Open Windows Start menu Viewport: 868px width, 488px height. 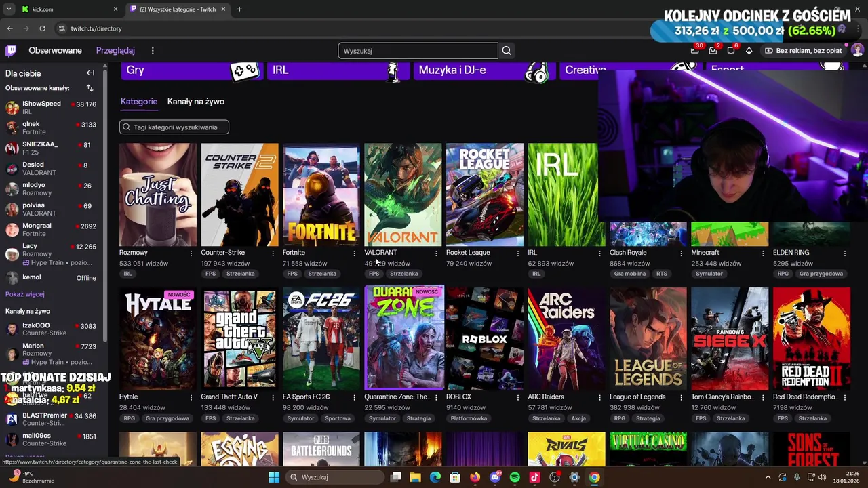[x=274, y=477]
